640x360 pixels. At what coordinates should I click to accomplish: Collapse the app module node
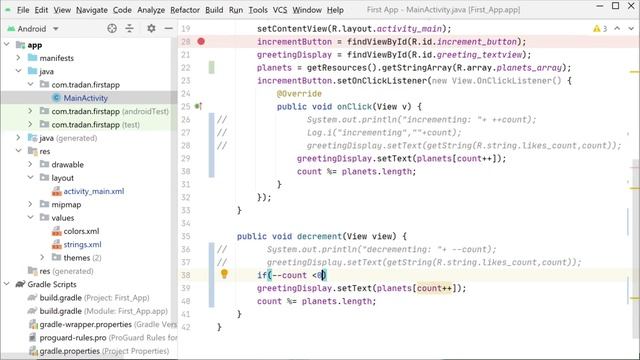click(x=7, y=44)
